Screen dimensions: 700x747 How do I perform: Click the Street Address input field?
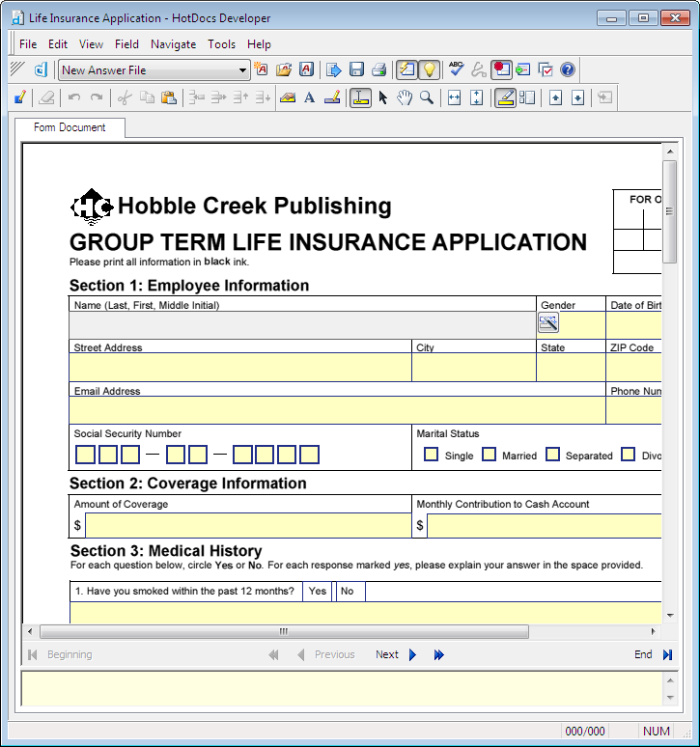pyautogui.click(x=239, y=368)
